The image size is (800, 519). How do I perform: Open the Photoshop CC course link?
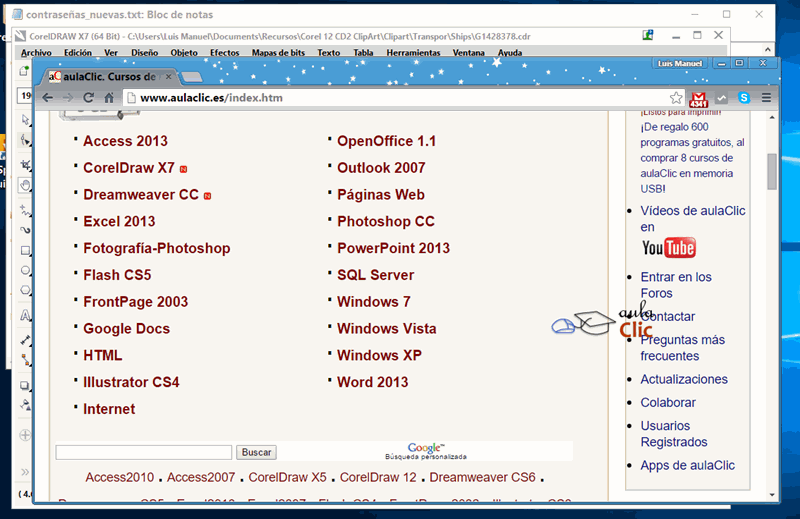[x=385, y=221]
